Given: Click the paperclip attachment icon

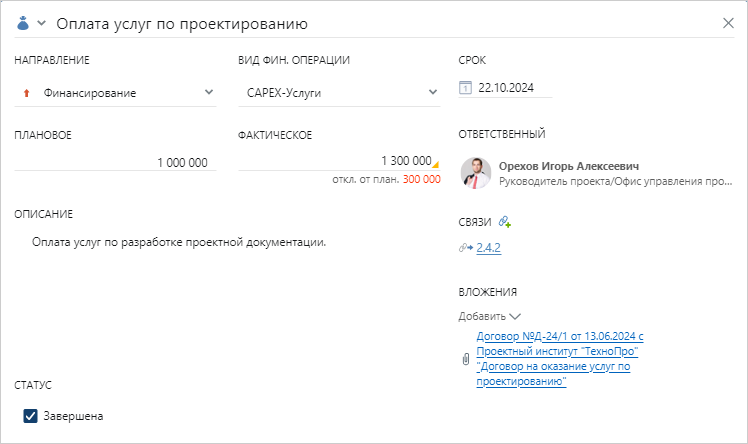Looking at the screenshot, I should (466, 358).
